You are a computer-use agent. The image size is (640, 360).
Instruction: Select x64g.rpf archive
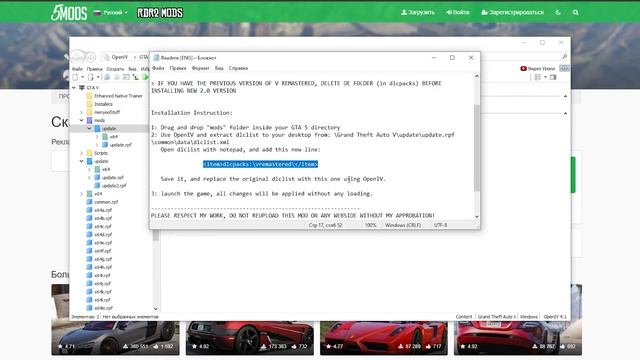(x=103, y=259)
